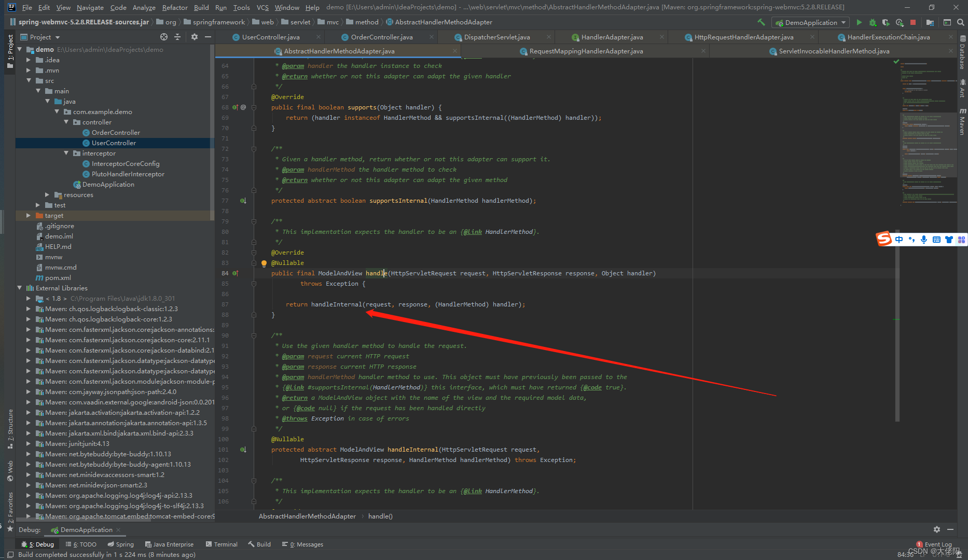Hide the Project tool window
The height and width of the screenshot is (560, 968).
pyautogui.click(x=208, y=37)
